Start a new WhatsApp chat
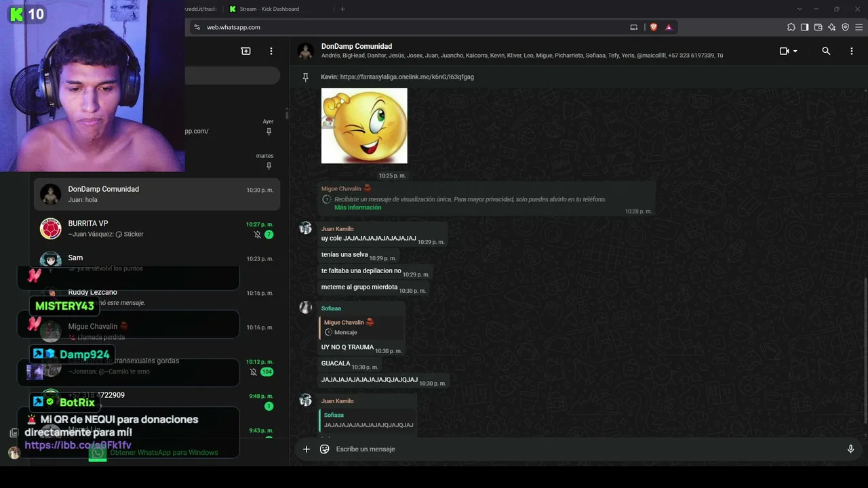 (x=245, y=51)
